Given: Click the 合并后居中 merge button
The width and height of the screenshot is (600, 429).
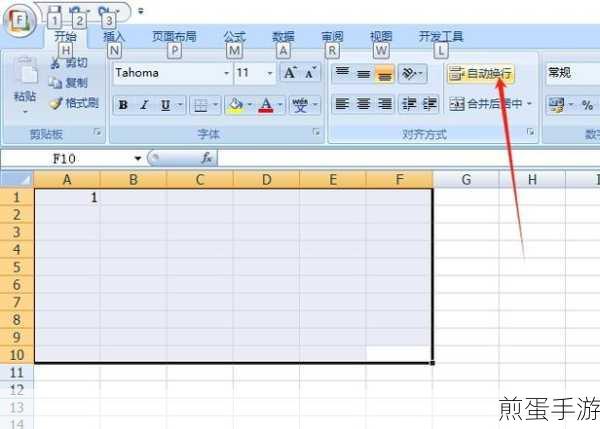Looking at the screenshot, I should pyautogui.click(x=485, y=104).
